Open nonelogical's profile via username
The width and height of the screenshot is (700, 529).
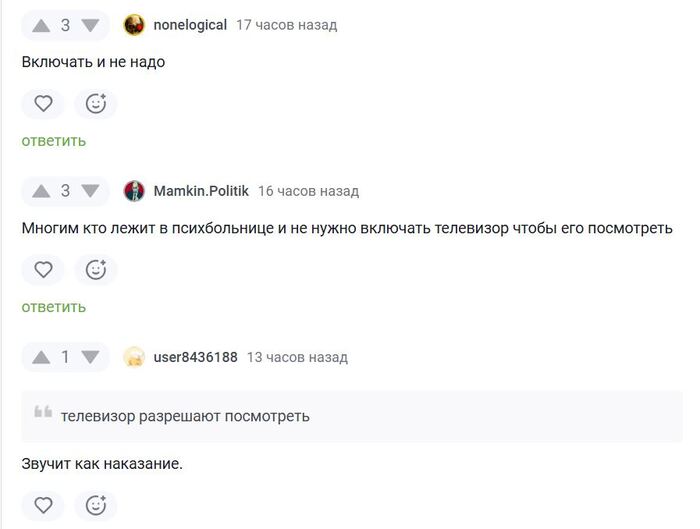(x=190, y=25)
